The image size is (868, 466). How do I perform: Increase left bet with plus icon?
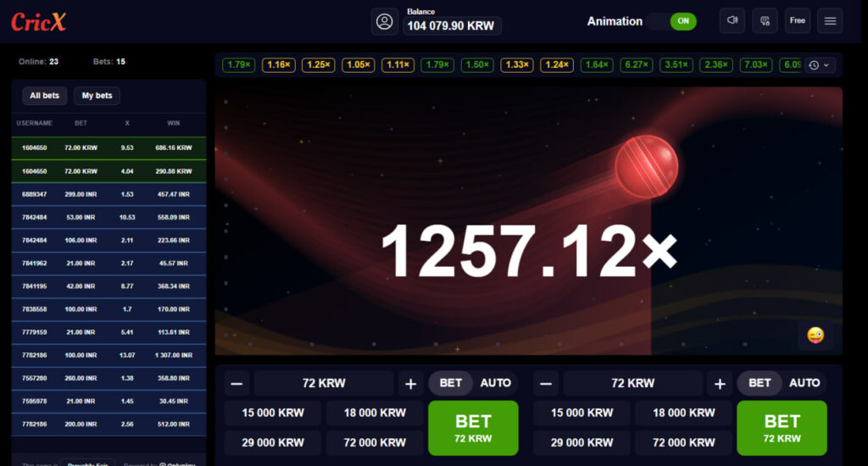(x=410, y=384)
